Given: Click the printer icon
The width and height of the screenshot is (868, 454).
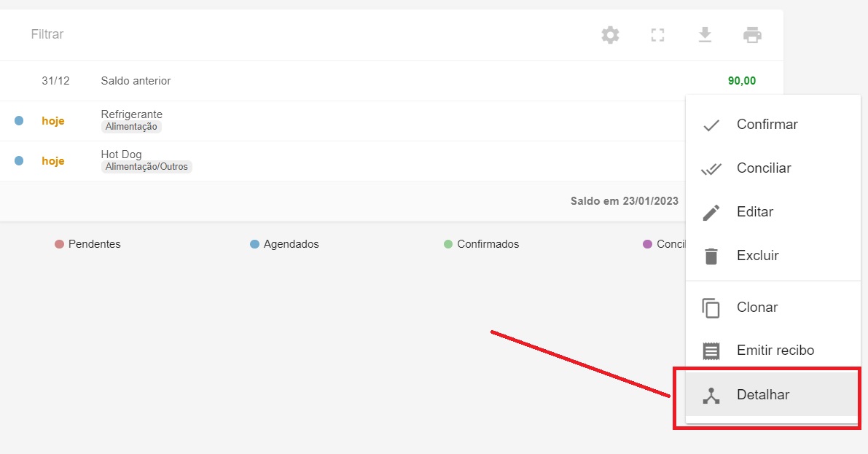Looking at the screenshot, I should coord(752,35).
